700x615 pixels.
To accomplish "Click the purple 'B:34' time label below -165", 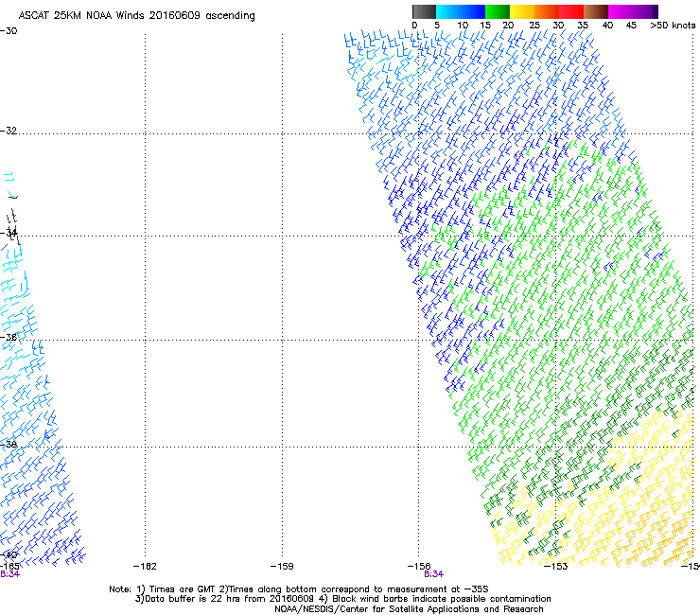I will [9, 574].
